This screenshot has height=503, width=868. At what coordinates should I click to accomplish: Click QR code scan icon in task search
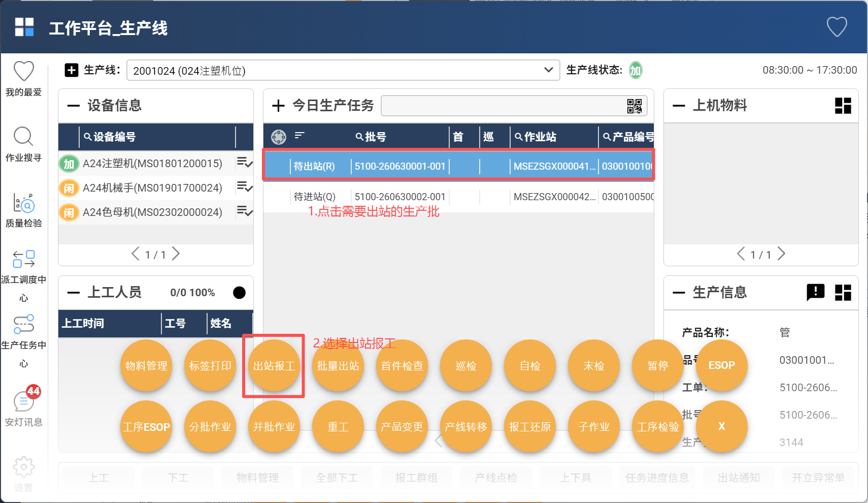[x=635, y=106]
